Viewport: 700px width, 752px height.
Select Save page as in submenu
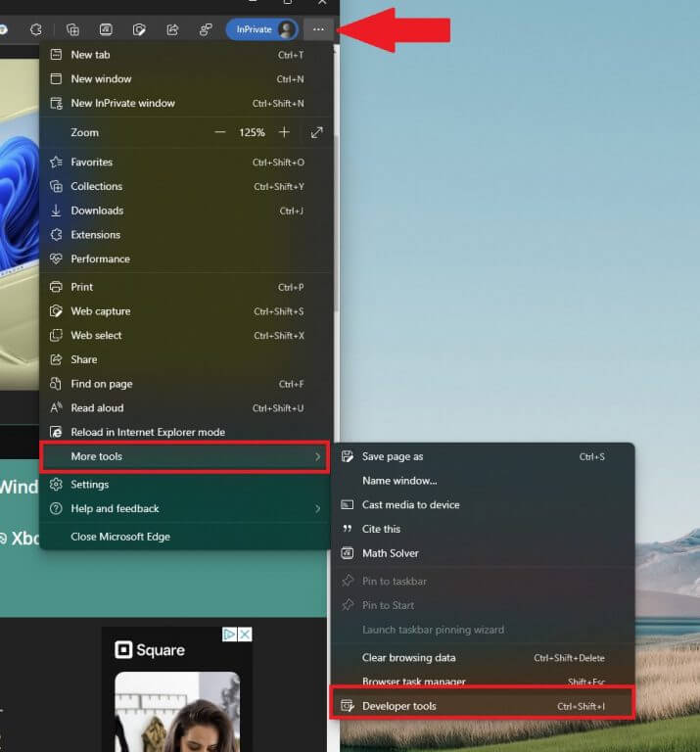484,456
